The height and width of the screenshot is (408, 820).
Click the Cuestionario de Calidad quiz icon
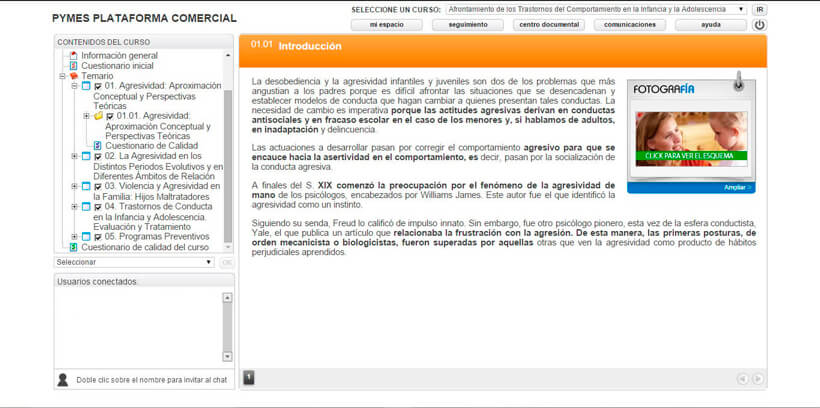[x=98, y=146]
